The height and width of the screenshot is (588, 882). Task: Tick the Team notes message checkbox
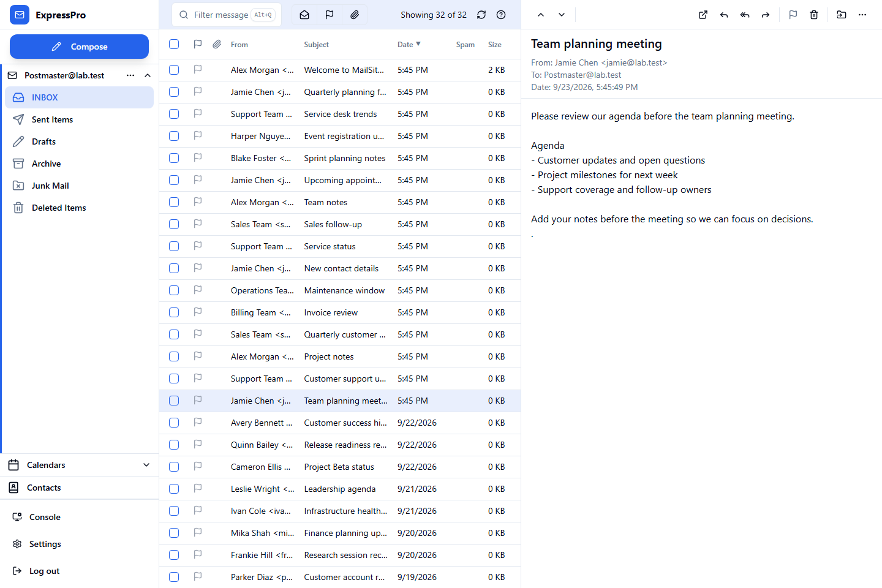[x=174, y=202]
